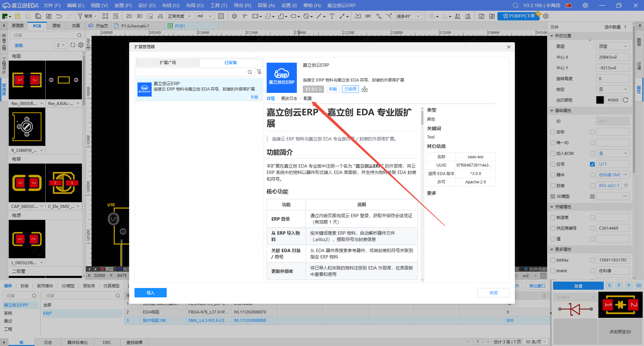Viewport: 644px width, 346px height.
Task: Toggle the bizKey checkbox
Action: click(553, 260)
